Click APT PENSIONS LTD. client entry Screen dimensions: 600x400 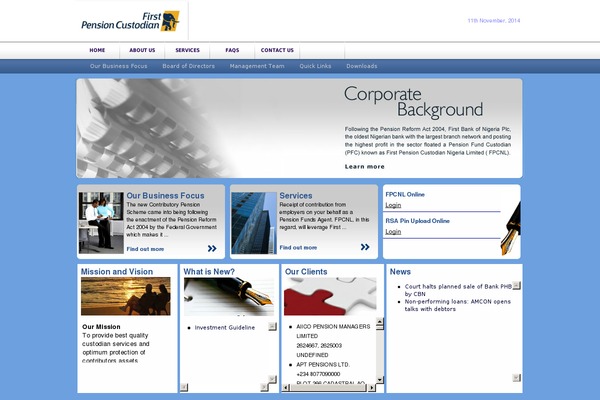click(x=323, y=365)
